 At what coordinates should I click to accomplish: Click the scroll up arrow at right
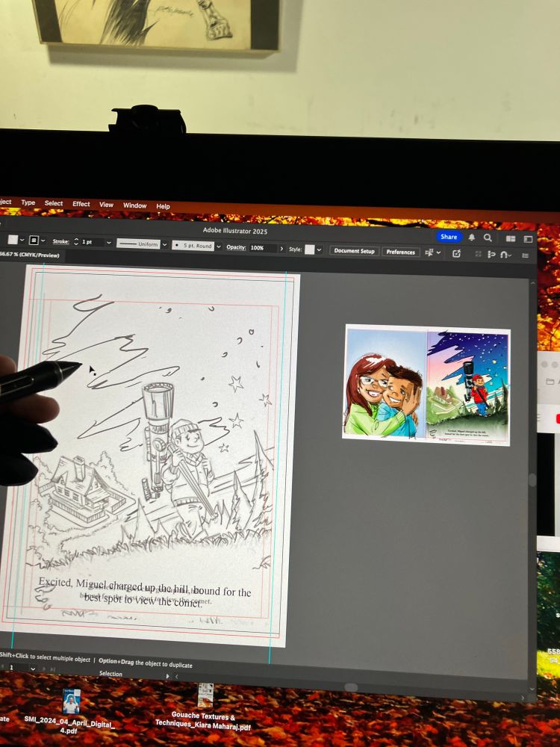tap(532, 283)
